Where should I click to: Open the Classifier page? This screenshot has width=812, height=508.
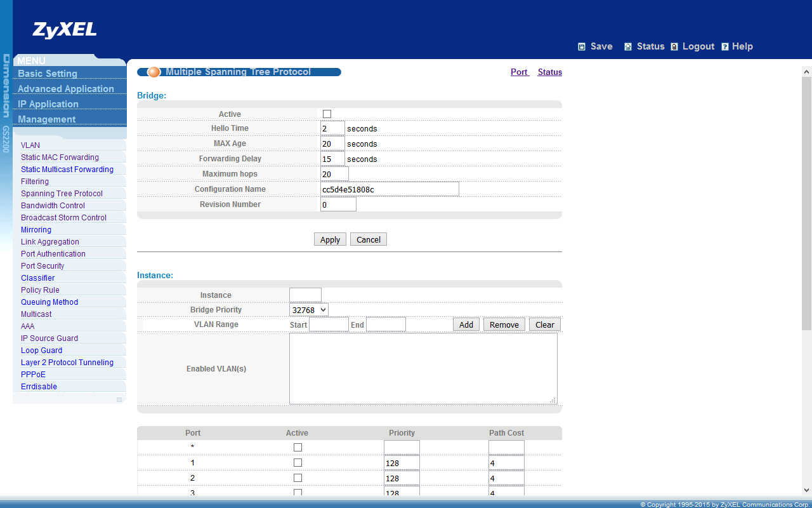38,278
